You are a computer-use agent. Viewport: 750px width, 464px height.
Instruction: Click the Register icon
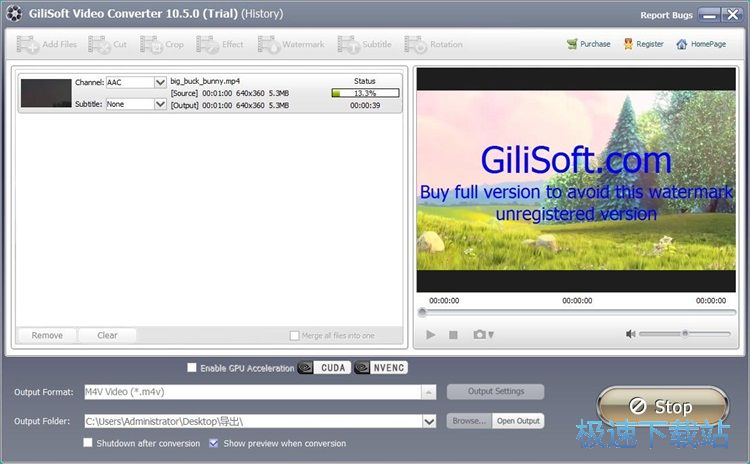(628, 44)
